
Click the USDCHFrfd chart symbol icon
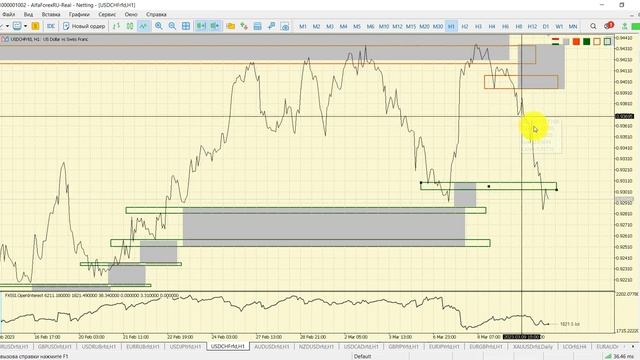(5, 40)
